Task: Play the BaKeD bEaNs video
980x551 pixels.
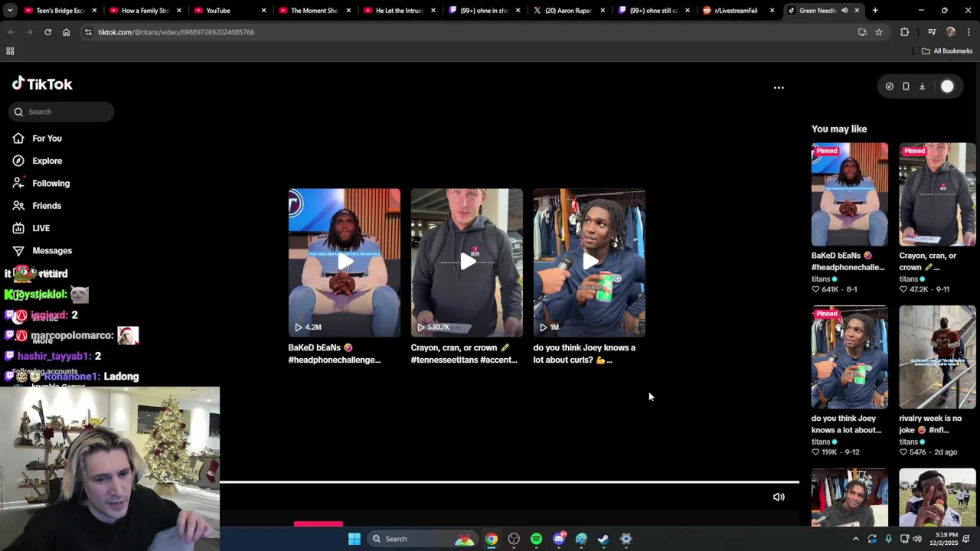Action: [x=345, y=262]
